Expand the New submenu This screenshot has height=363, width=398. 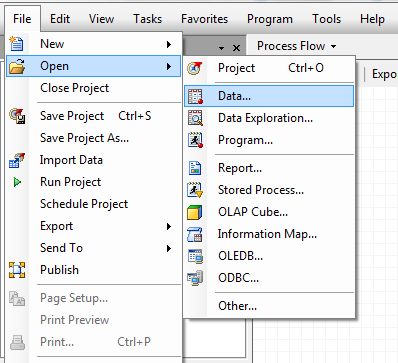click(x=94, y=44)
